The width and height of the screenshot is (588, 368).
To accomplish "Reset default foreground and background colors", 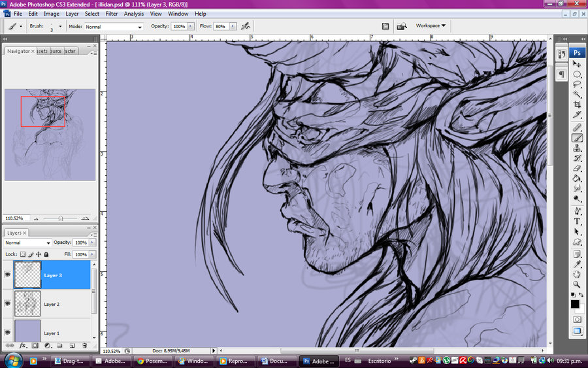I will coord(573,295).
